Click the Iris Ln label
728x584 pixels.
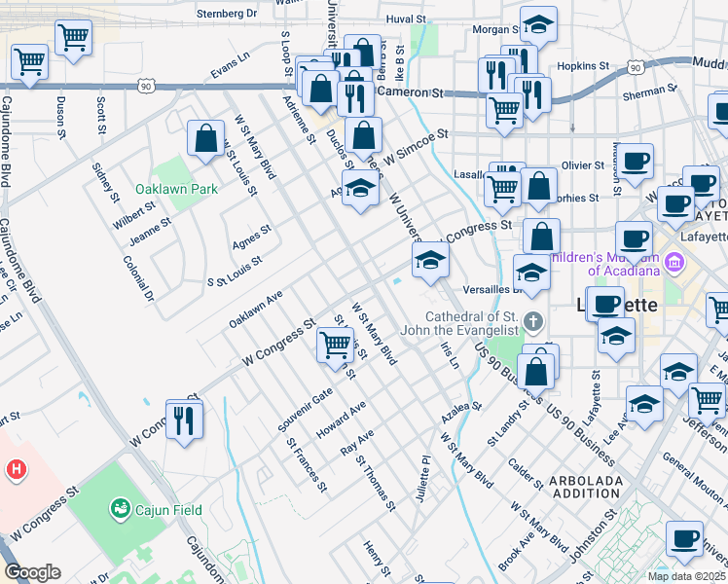click(450, 355)
